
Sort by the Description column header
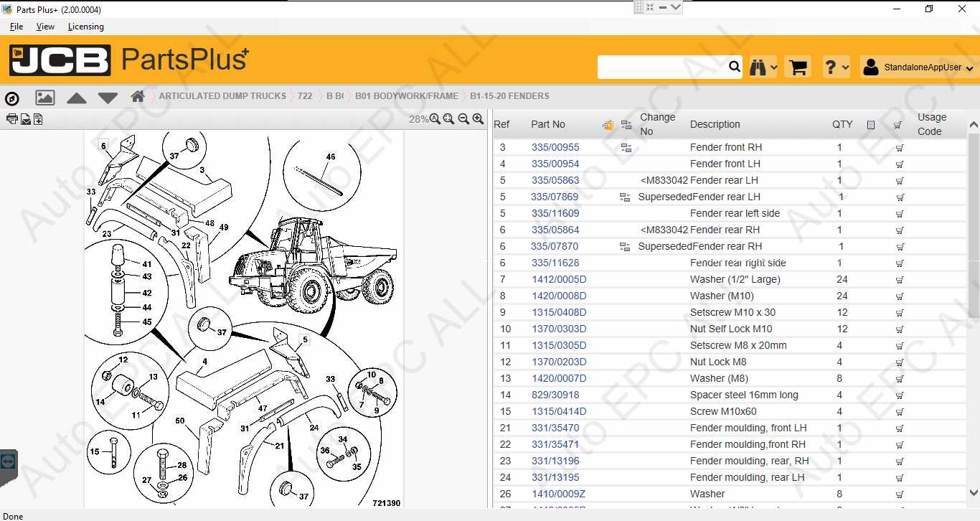click(715, 125)
